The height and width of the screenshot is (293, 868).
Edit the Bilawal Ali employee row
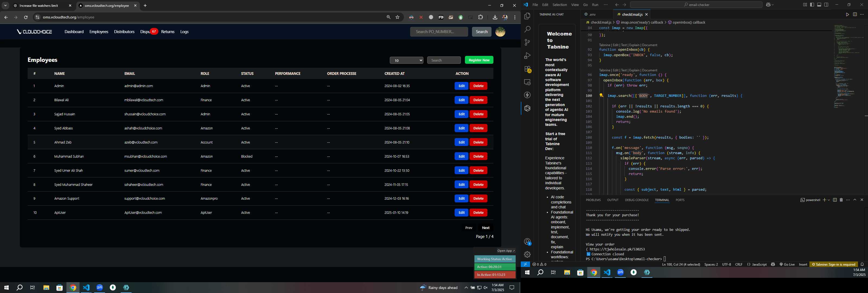[x=461, y=100]
